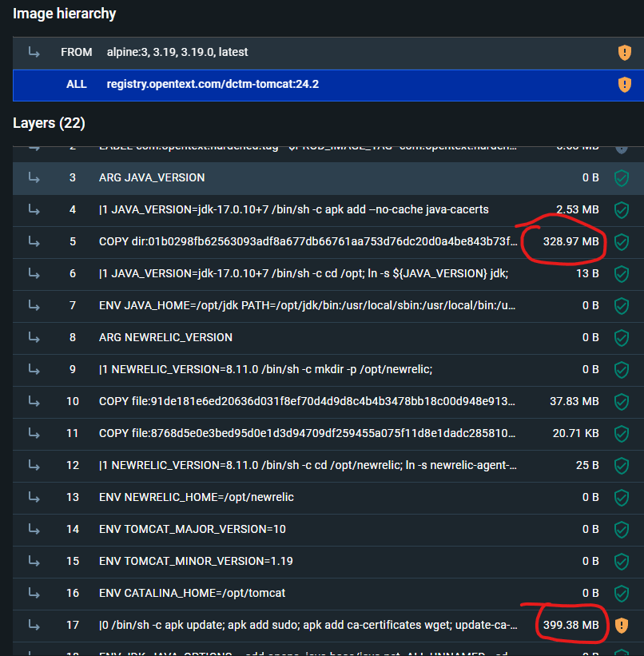
Task: Select layer 7 ENV JAVA_HOME row
Action: pos(308,305)
